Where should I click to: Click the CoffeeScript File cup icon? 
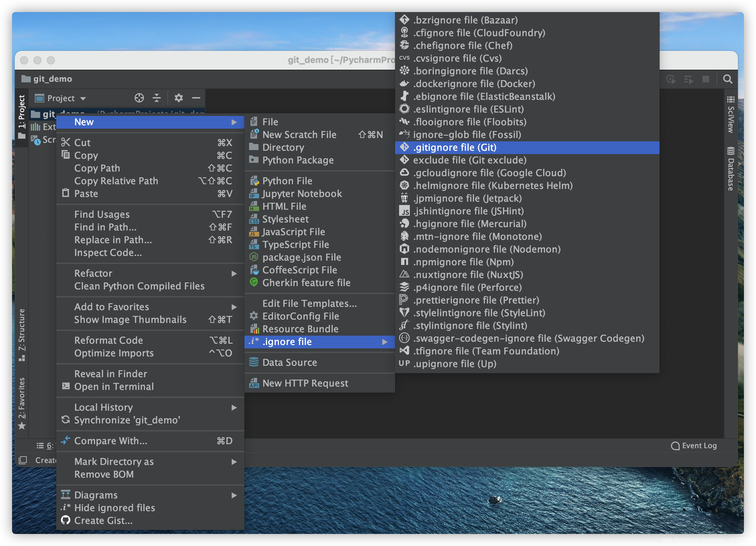(x=254, y=270)
